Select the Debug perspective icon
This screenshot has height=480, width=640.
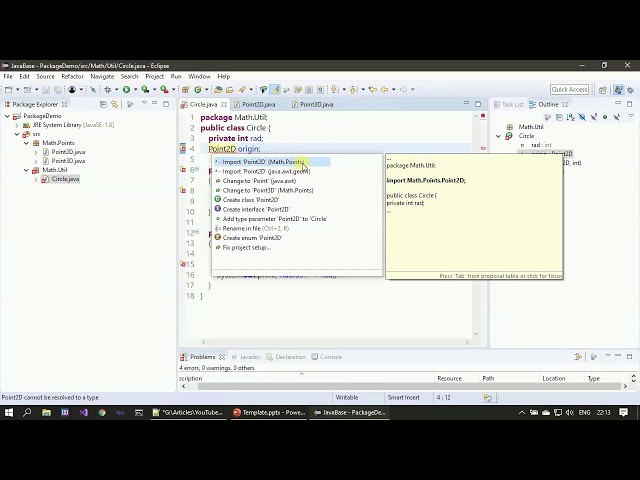(630, 90)
